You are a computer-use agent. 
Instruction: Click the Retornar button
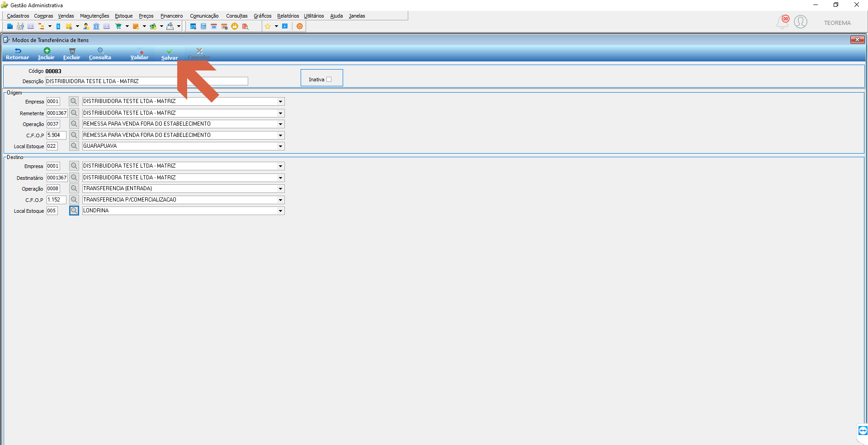coord(18,54)
